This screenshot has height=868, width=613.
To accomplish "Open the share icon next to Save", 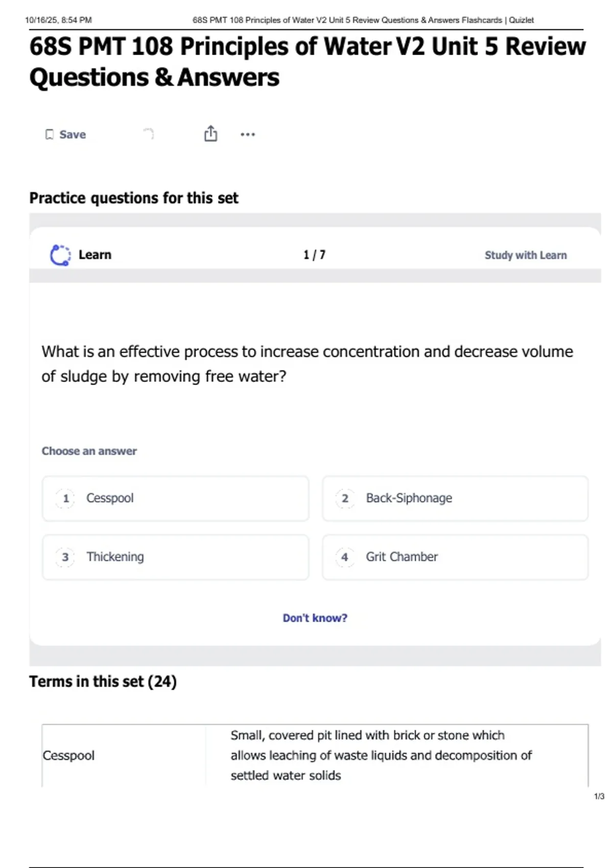I will [210, 134].
